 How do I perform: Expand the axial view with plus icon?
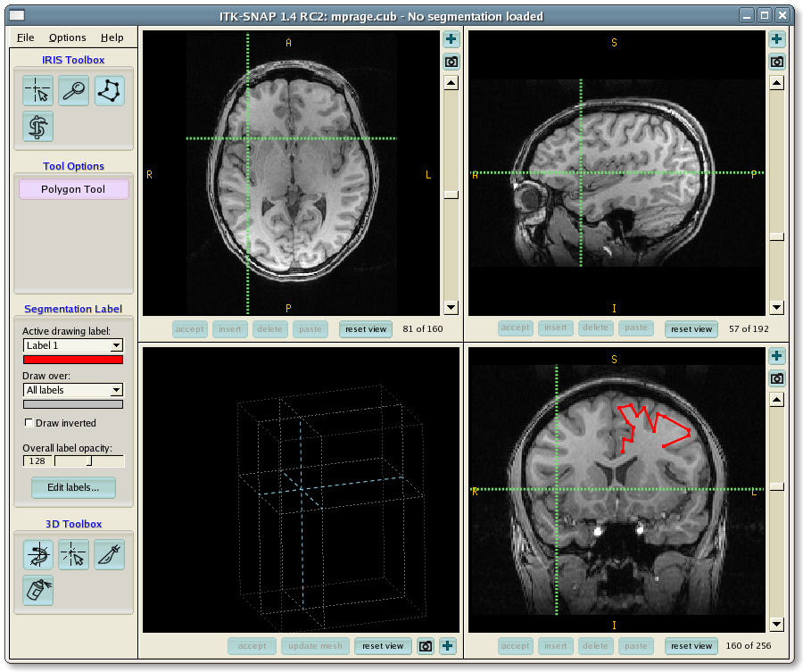click(x=451, y=39)
